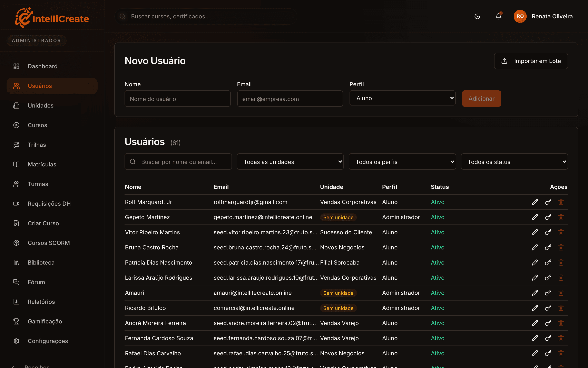The height and width of the screenshot is (368, 588).
Task: Click key icon for Ricardo Bifulco
Action: pyautogui.click(x=548, y=308)
